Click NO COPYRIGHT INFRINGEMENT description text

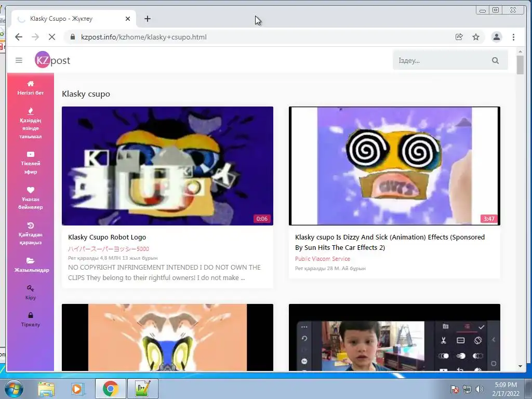(164, 272)
